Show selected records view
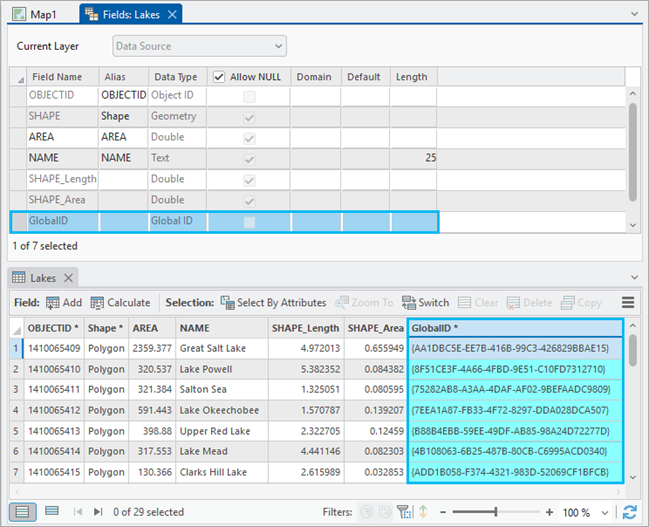The height and width of the screenshot is (527, 649). pos(51,512)
